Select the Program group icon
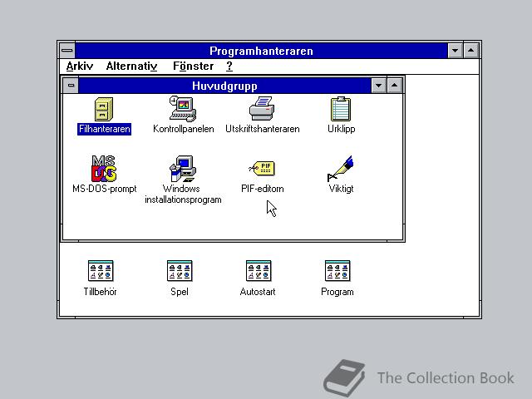Image resolution: width=532 pixels, height=399 pixels. coord(337,271)
